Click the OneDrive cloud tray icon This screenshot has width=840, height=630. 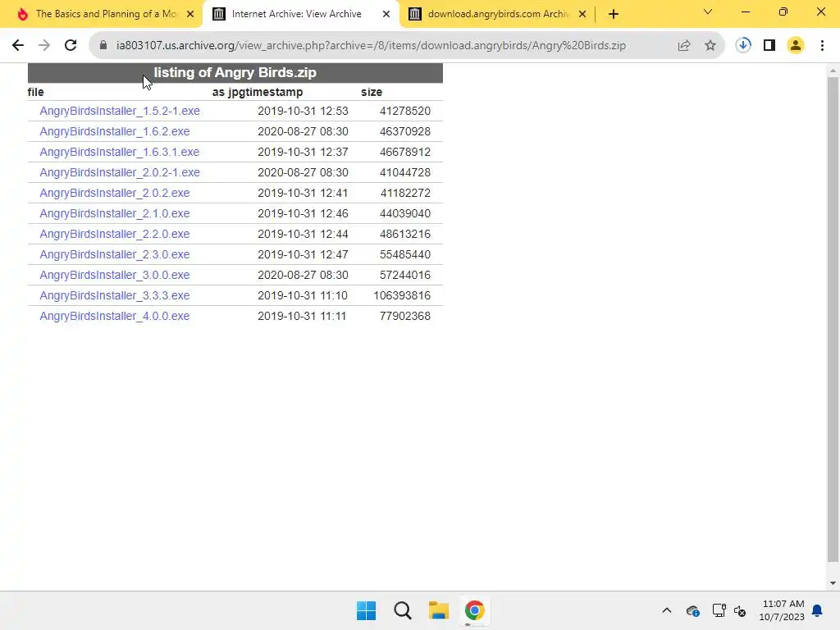point(692,610)
